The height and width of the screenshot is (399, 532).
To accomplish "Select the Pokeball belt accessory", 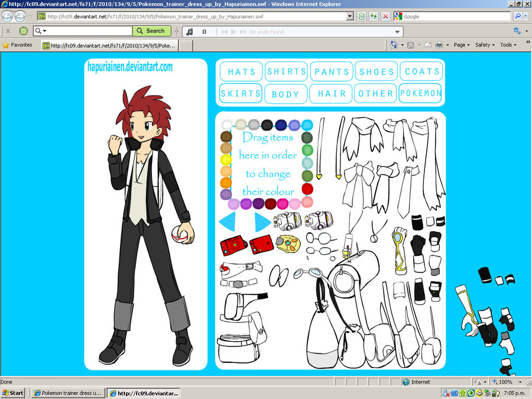I will click(x=241, y=268).
